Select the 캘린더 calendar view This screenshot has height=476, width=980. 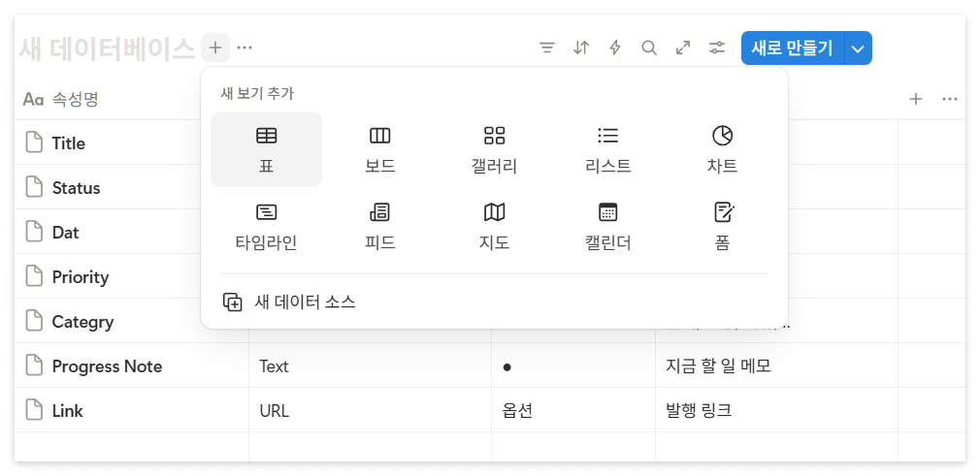pyautogui.click(x=608, y=226)
